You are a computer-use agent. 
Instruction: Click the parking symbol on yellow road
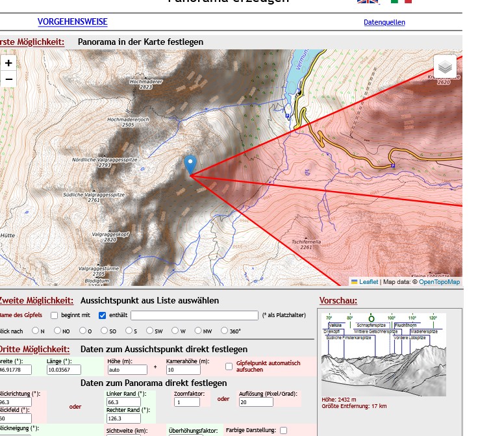click(x=393, y=166)
